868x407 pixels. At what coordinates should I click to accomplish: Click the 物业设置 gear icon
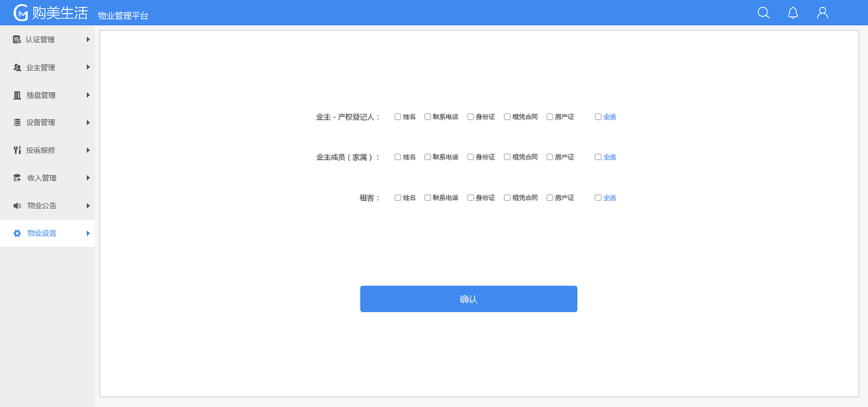18,233
